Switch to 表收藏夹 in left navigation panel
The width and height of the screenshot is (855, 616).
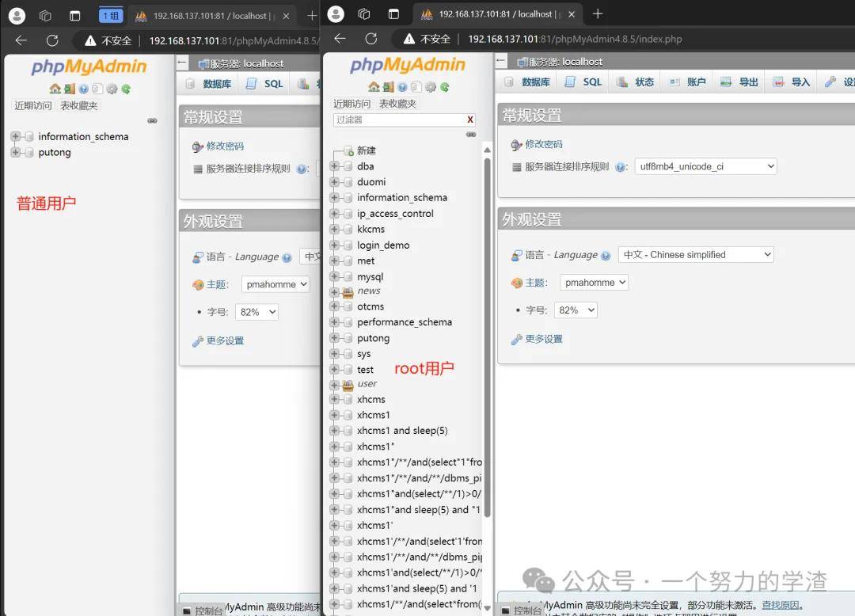pos(79,105)
